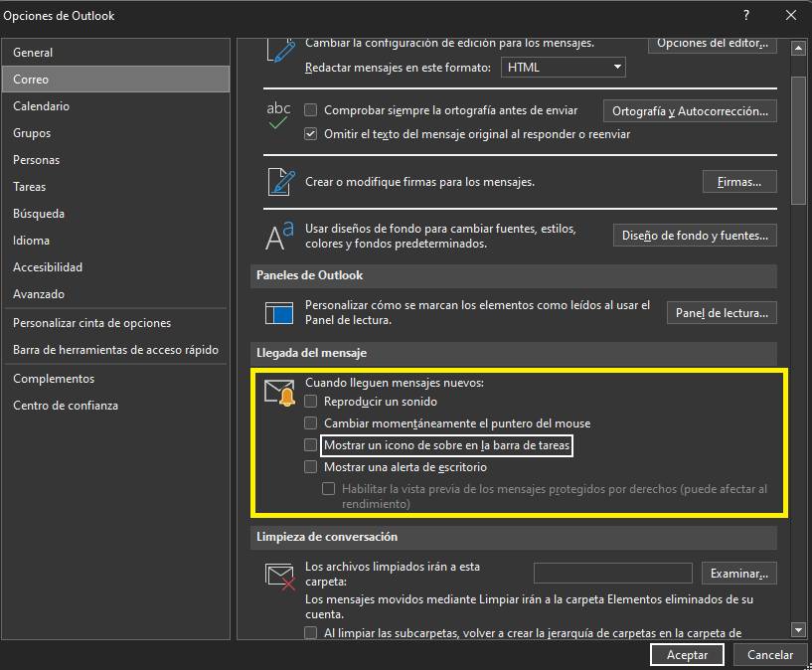The width and height of the screenshot is (812, 670).
Task: Click the cleaned items folder path field
Action: point(612,574)
